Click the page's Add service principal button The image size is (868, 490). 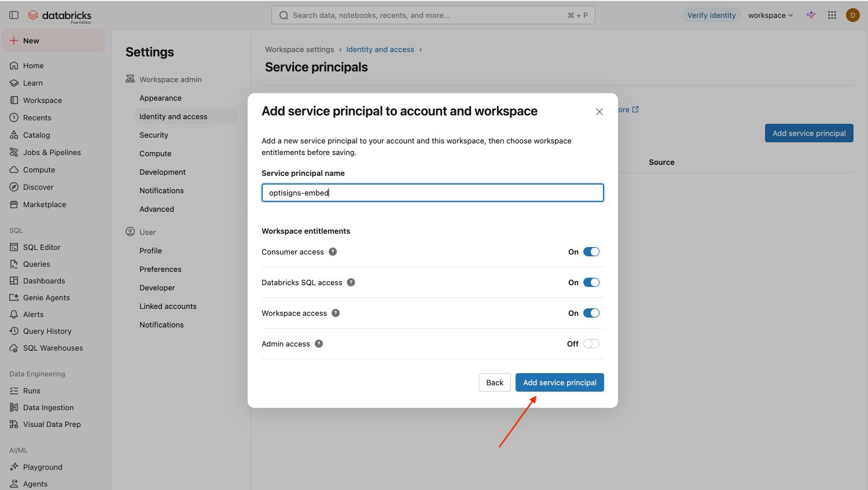809,133
